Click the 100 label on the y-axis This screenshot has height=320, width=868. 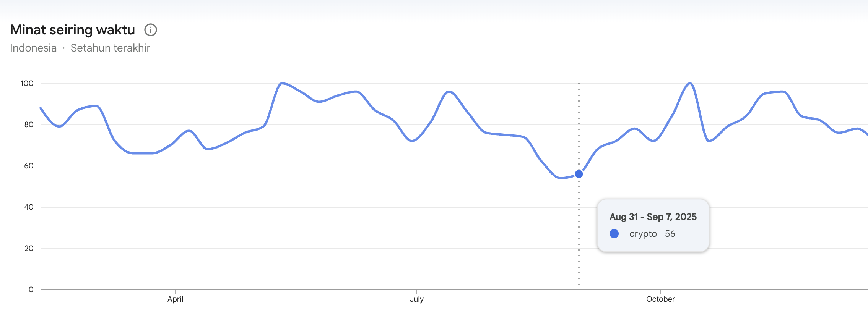[x=27, y=83]
